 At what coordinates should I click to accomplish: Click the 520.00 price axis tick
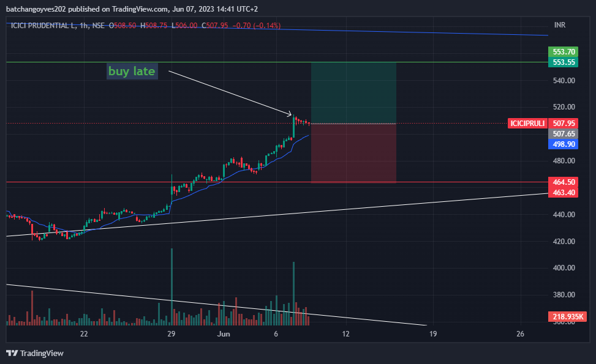564,107
